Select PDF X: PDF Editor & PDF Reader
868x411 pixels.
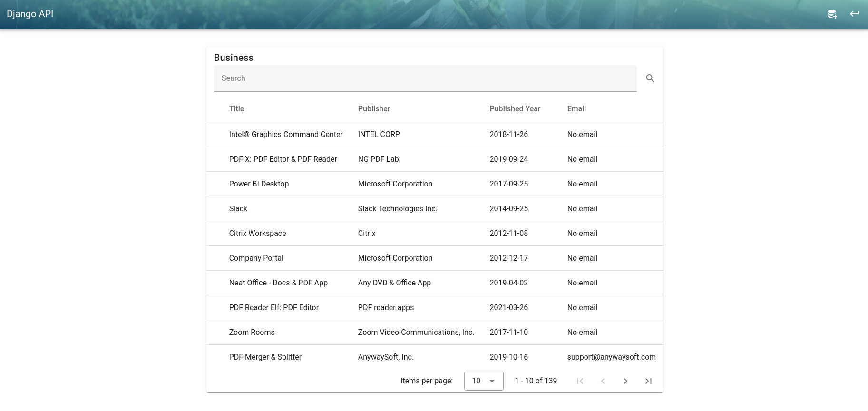(x=283, y=159)
